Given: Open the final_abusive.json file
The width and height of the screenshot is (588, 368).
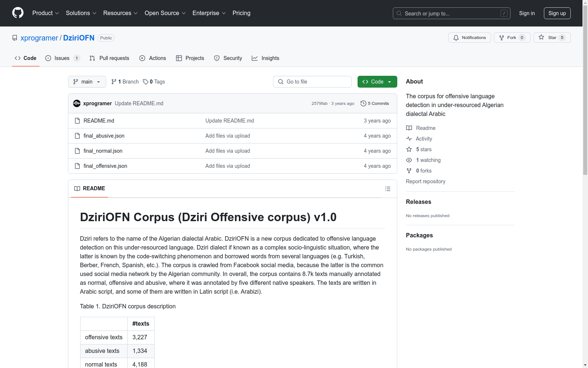Looking at the screenshot, I should [x=104, y=136].
